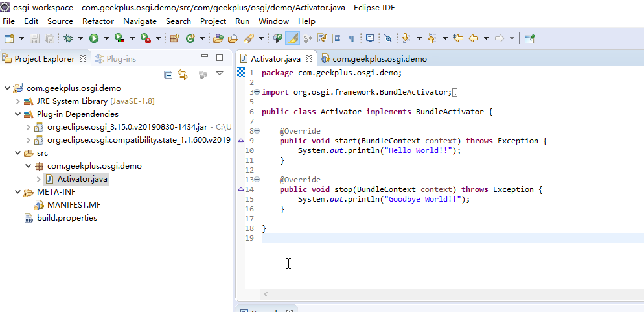Image resolution: width=644 pixels, height=312 pixels.
Task: Click the Previous Annotation up-arrow icon
Action: click(431, 39)
